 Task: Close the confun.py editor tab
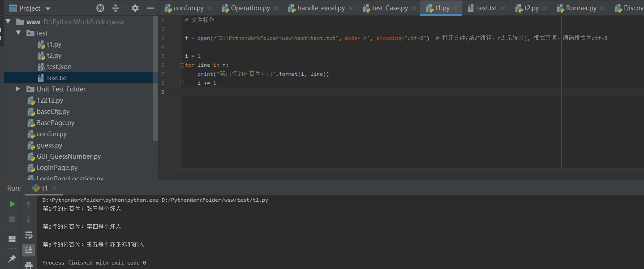(210, 8)
